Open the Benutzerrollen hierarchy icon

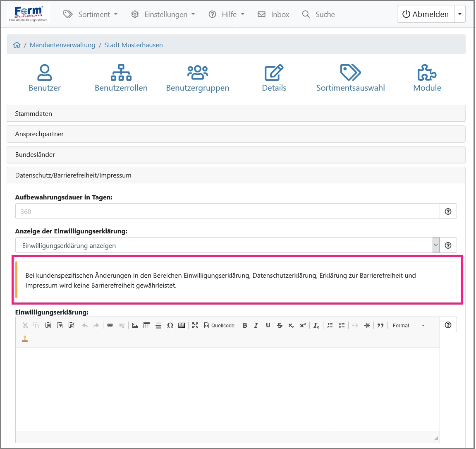click(x=121, y=73)
